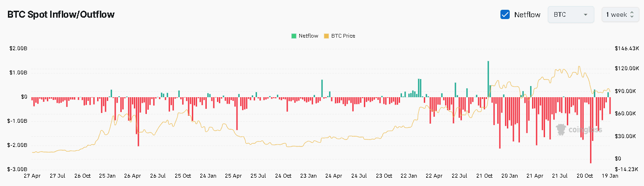Uncheck the Netflow checkbox
This screenshot has height=186, width=644.
pos(505,14)
